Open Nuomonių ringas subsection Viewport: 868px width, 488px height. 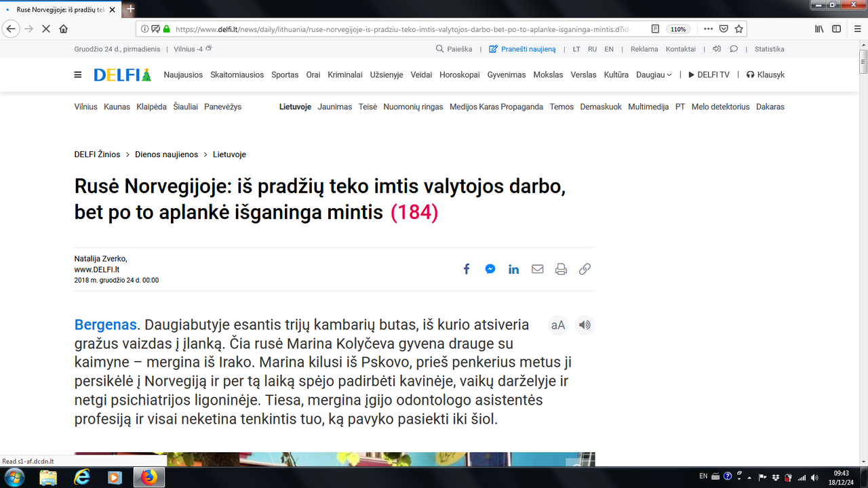click(x=413, y=107)
